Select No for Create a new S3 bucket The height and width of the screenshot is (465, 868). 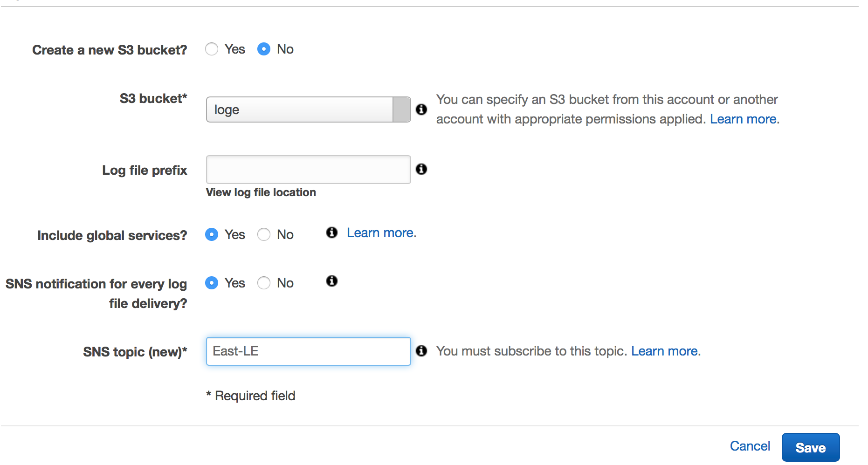coord(264,49)
